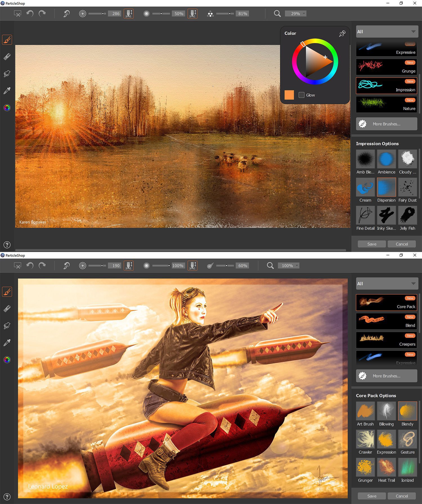Cancel in bottom ParticleShop window
This screenshot has width=422, height=504.
point(401,496)
